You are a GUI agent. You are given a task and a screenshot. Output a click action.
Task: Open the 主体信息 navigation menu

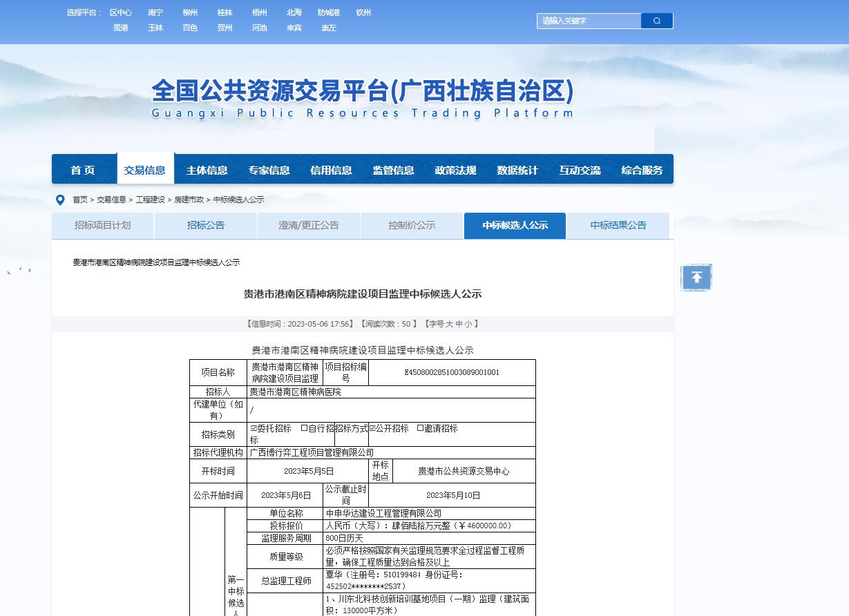[x=207, y=170]
